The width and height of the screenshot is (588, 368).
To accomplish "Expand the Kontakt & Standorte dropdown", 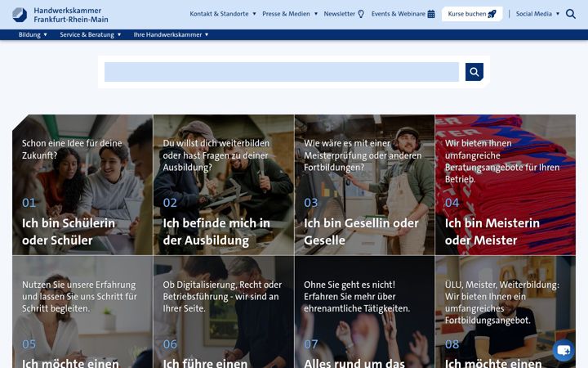I will click(x=223, y=14).
